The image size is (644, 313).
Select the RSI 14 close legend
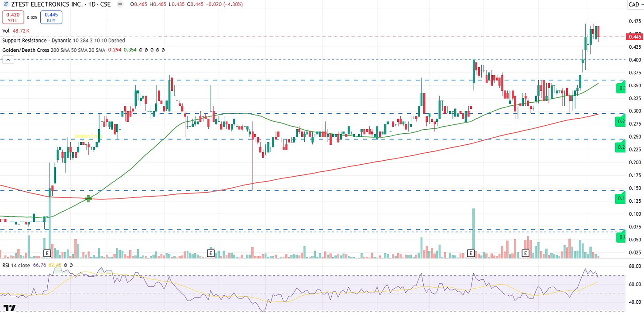point(16,265)
